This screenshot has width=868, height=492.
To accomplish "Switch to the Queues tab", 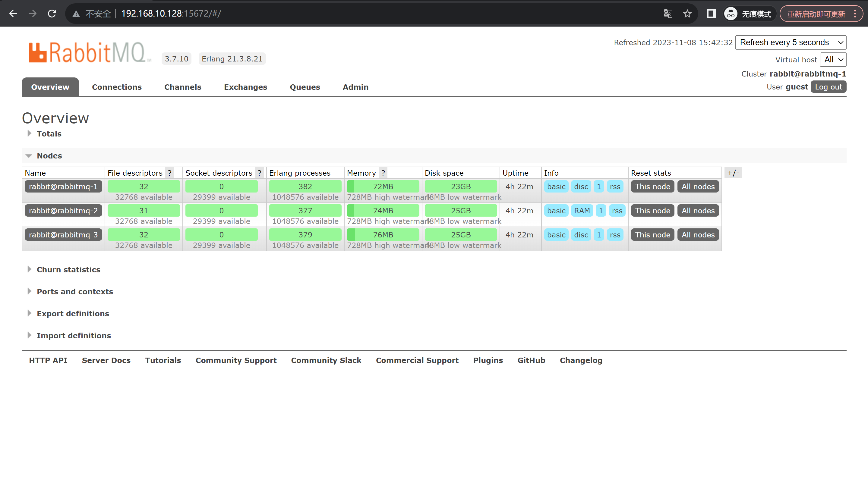I will coord(305,87).
